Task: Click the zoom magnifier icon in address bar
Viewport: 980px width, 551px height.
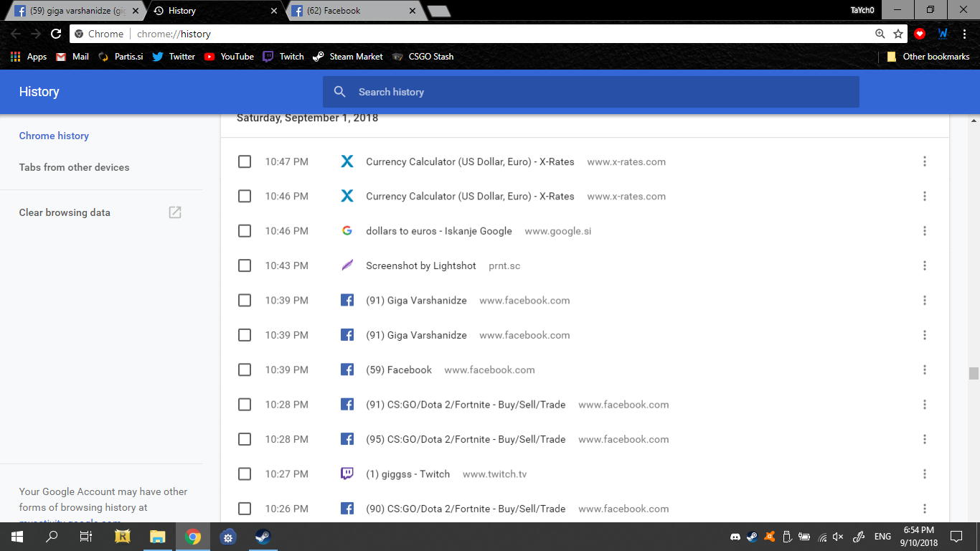Action: pyautogui.click(x=880, y=34)
